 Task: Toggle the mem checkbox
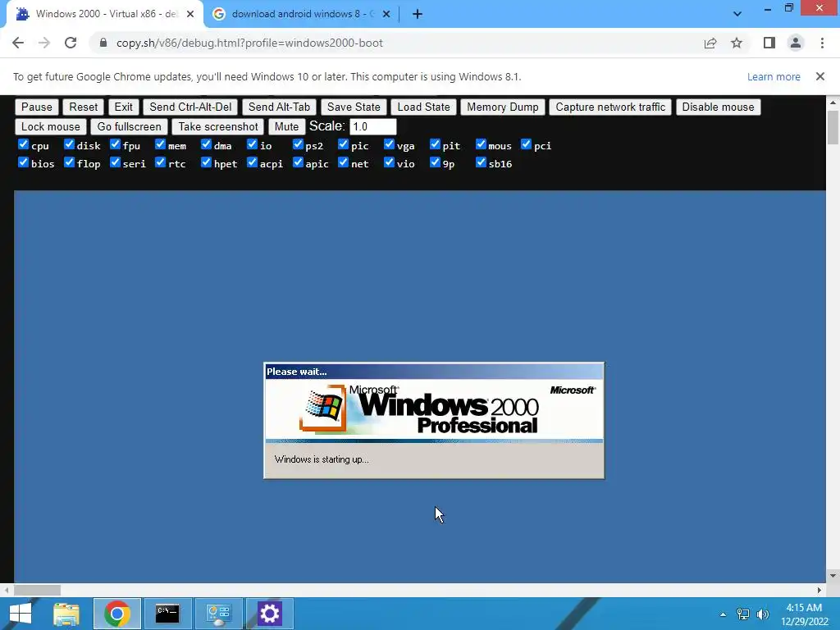[160, 144]
